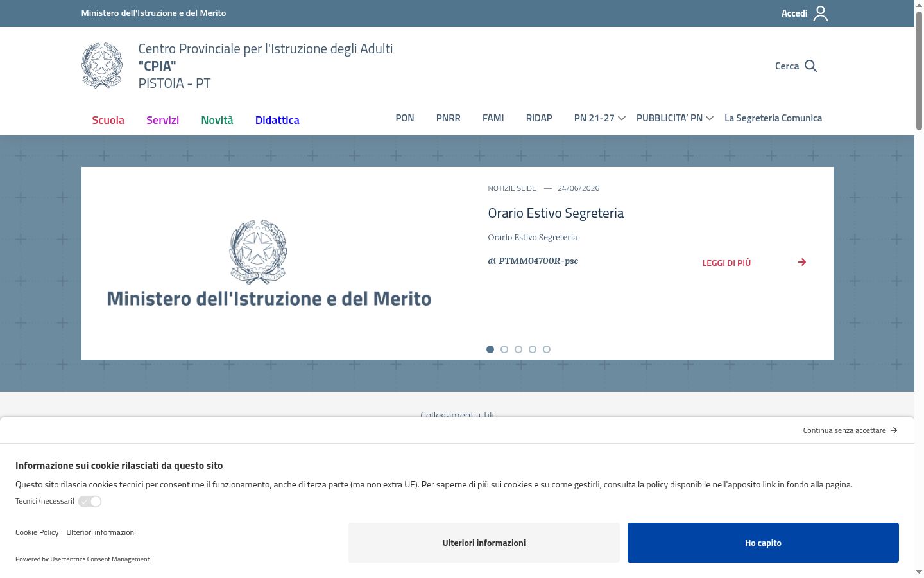
Task: Select the fifth carousel slide dot
Action: 547,349
